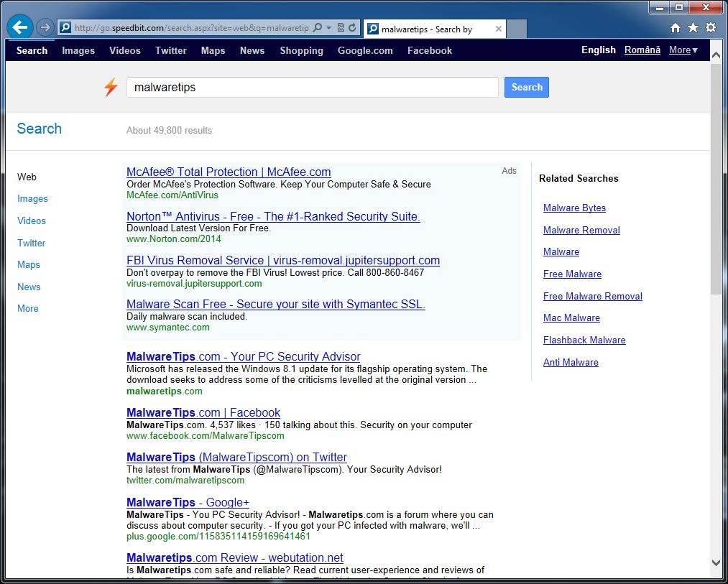Click the blue Search button
Viewport: 728px width, 584px height.
(527, 87)
